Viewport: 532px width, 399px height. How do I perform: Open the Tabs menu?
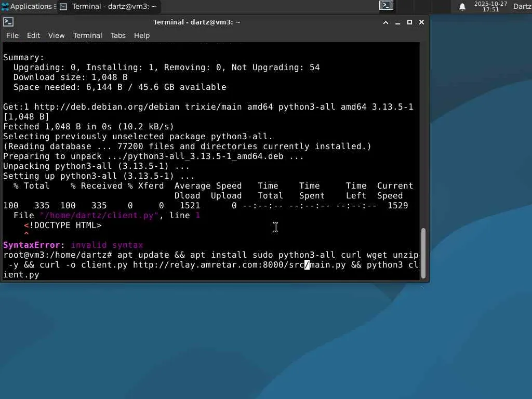(x=118, y=35)
